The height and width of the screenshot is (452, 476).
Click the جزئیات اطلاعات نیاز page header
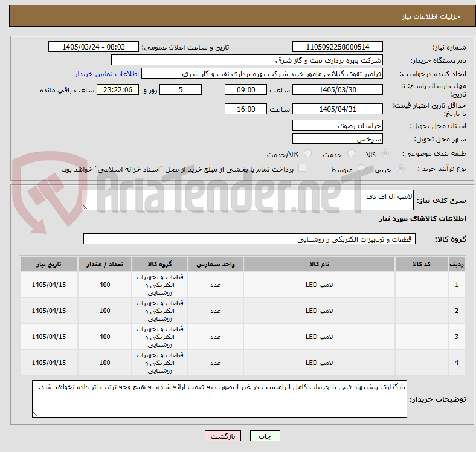pos(431,16)
